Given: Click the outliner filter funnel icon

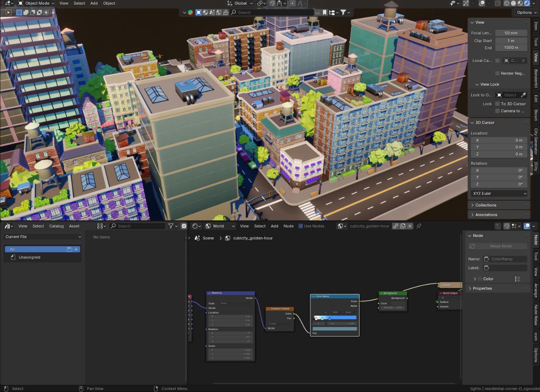Looking at the screenshot, I should [343, 13].
